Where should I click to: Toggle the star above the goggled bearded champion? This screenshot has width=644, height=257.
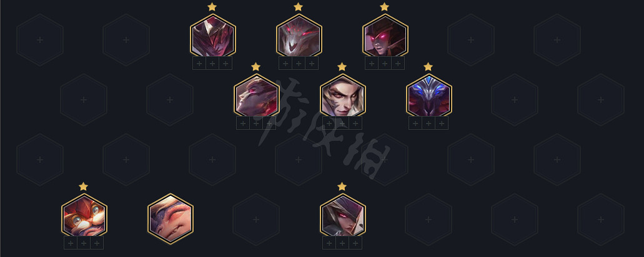coord(83,187)
